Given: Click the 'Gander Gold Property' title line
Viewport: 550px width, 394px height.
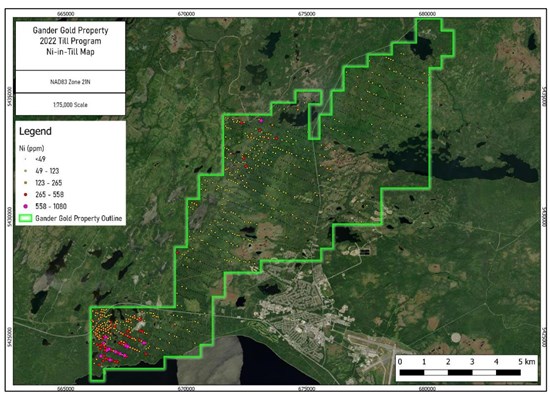Looking at the screenshot, I should coord(71,30).
